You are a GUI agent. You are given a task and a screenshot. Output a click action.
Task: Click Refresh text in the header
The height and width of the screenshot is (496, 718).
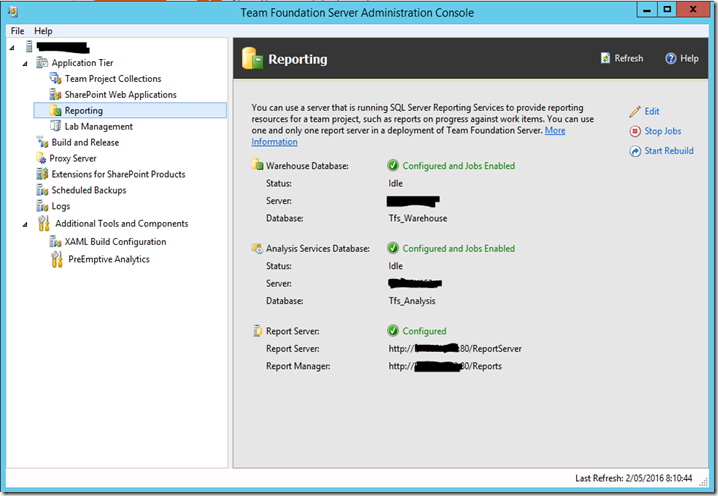click(629, 58)
